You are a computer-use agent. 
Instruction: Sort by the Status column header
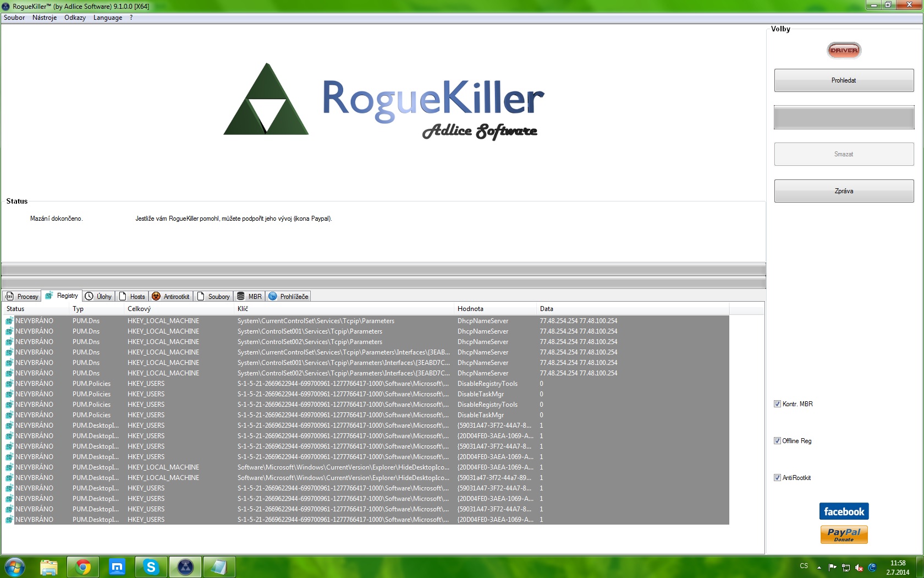click(36, 309)
